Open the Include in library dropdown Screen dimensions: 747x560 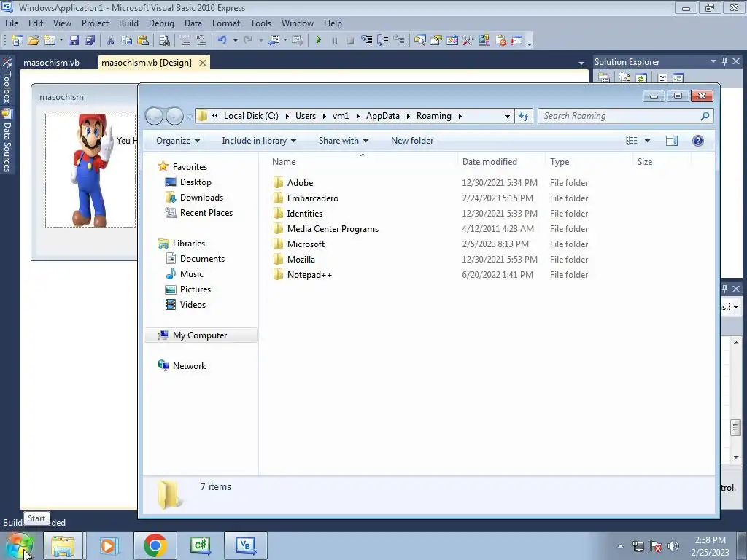(259, 141)
